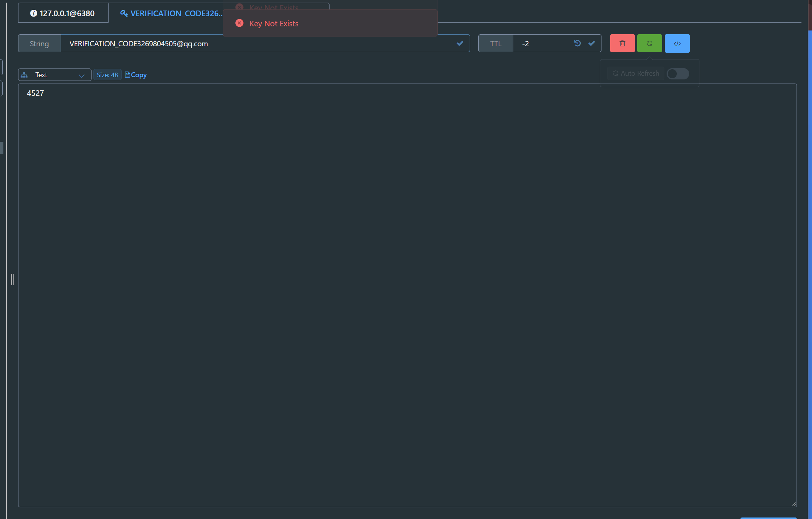This screenshot has height=519, width=812.
Task: Enable the Auto Refresh switch
Action: click(677, 73)
